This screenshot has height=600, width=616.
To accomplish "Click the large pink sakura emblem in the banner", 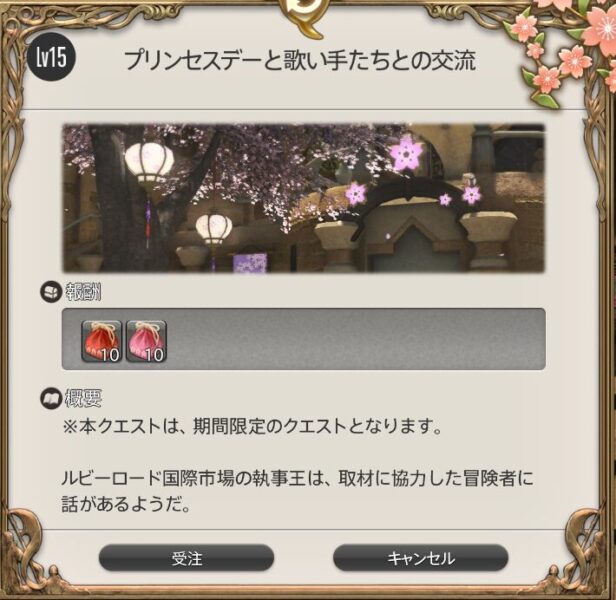I will tap(407, 153).
